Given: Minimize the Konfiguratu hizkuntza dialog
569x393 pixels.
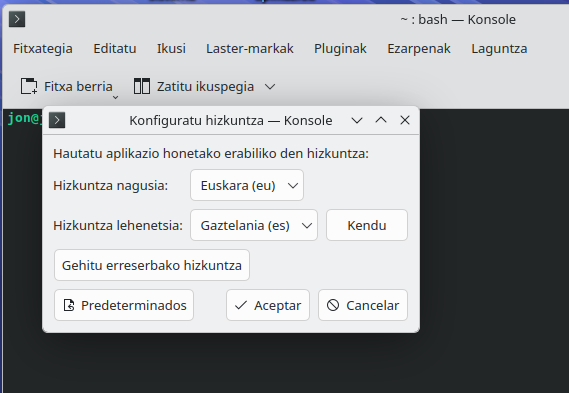Looking at the screenshot, I should click(357, 120).
